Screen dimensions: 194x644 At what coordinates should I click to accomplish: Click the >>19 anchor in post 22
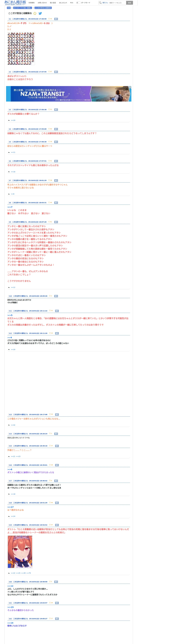click(10, 623)
